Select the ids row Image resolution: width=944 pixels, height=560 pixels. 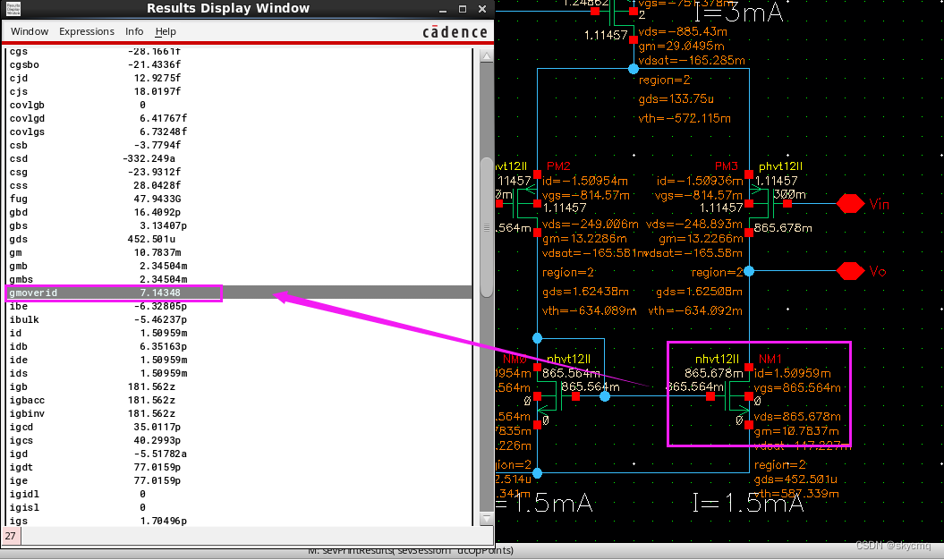pos(238,373)
